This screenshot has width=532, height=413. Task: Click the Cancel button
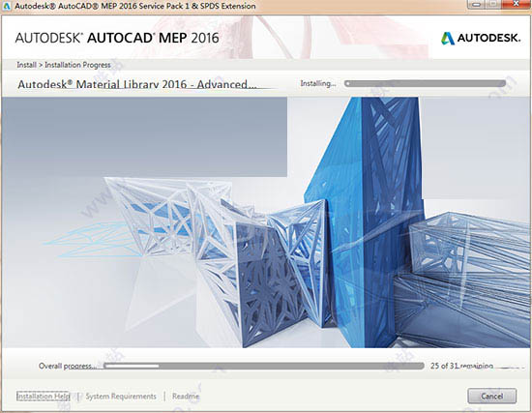(492, 396)
